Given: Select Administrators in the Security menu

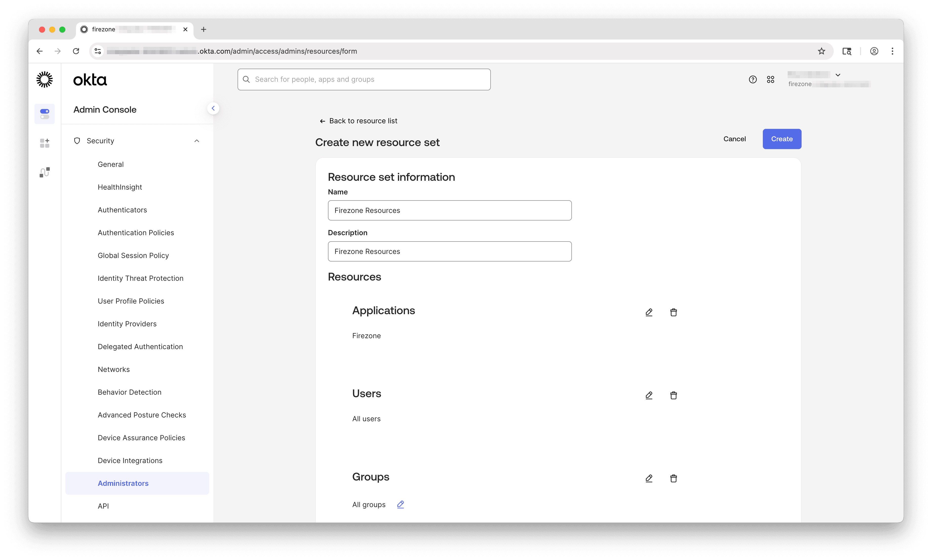Looking at the screenshot, I should click(123, 483).
